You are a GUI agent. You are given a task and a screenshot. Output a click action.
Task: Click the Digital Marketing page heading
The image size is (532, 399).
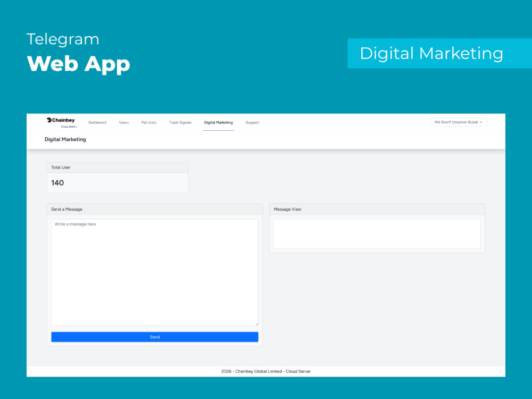coord(65,139)
